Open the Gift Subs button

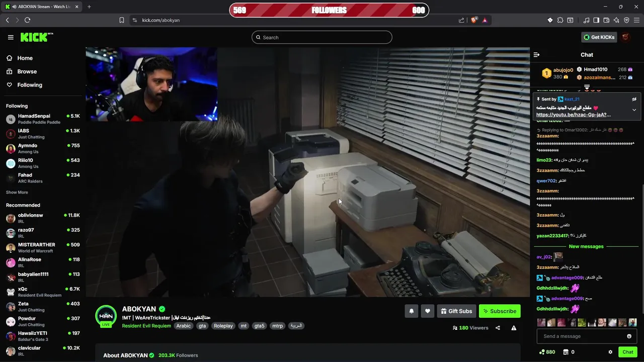point(456,311)
